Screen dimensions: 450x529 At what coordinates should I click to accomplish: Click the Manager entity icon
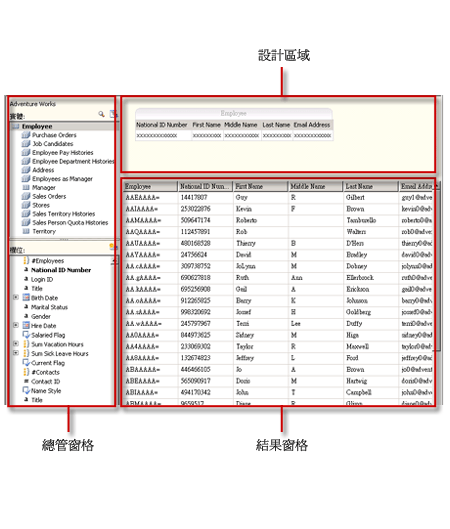click(x=26, y=188)
